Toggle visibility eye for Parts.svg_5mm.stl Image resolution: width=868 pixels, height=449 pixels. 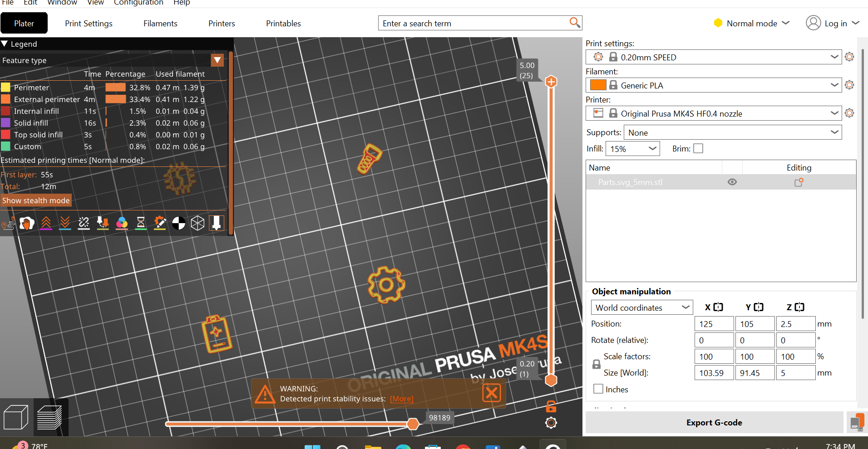pyautogui.click(x=732, y=182)
